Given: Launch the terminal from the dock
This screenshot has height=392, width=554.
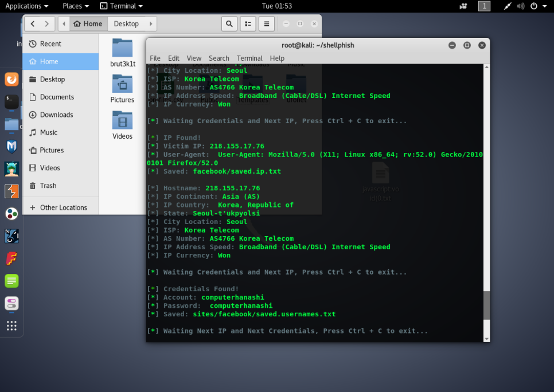Looking at the screenshot, I should [x=11, y=101].
